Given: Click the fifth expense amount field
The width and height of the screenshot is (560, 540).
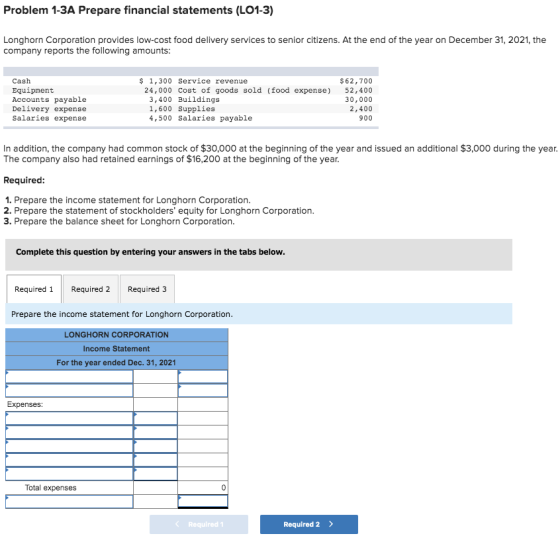Looking at the screenshot, I should [155, 474].
